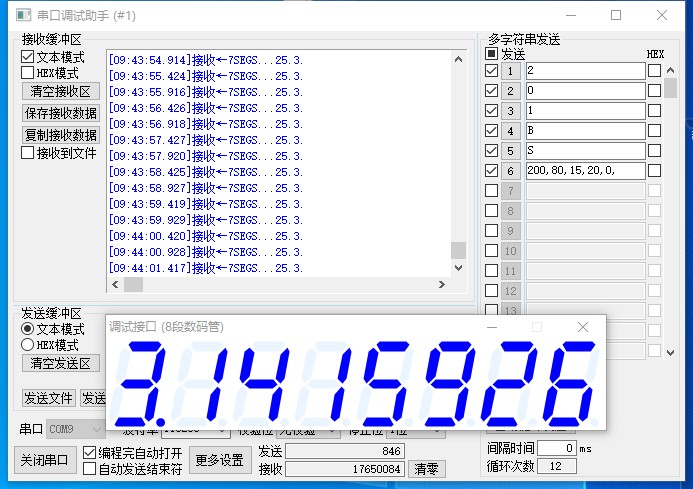The width and height of the screenshot is (693, 489).
Task: Send string number 4 with its button
Action: point(510,131)
